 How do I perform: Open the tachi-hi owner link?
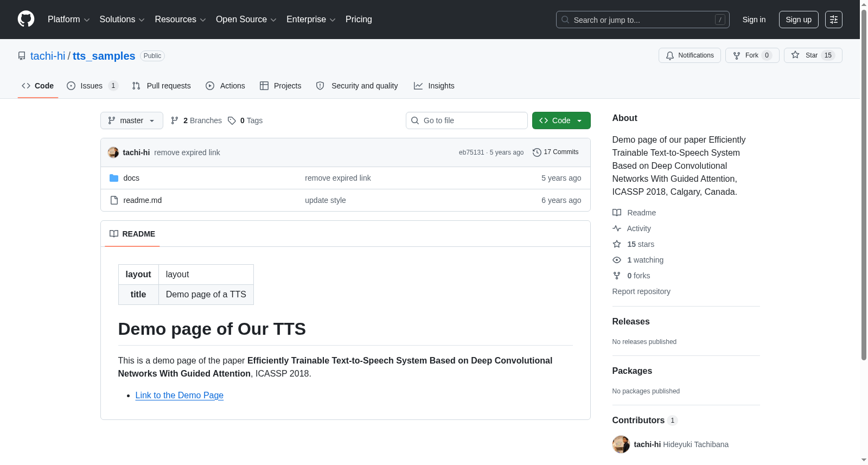tap(48, 56)
